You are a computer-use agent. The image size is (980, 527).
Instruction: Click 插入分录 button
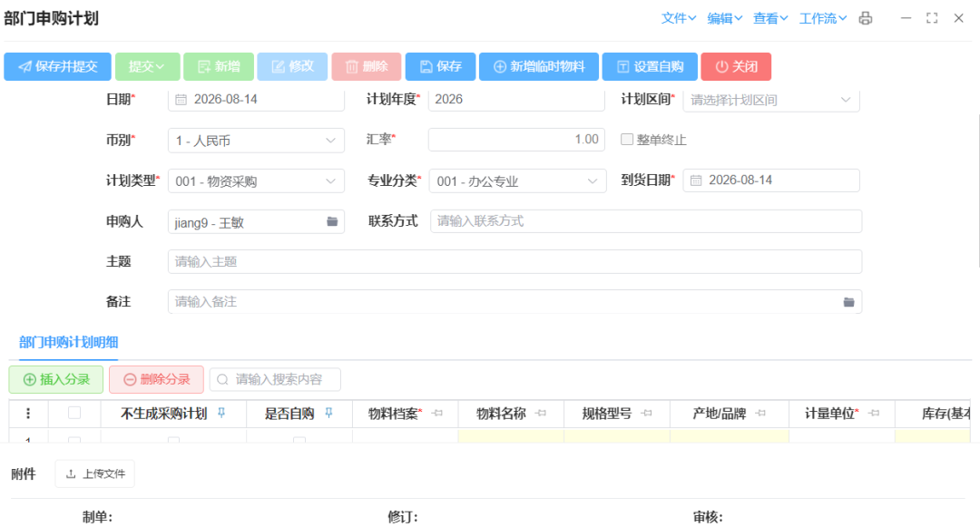coord(56,380)
